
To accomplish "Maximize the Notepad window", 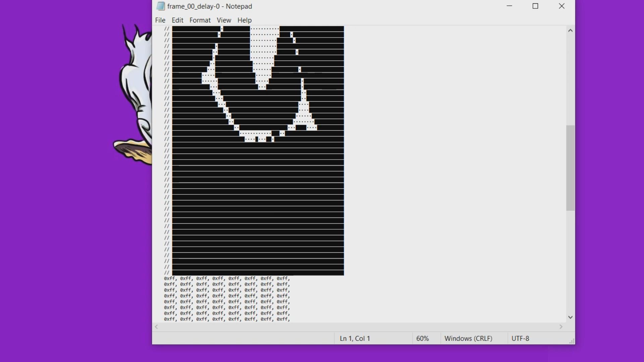I will pos(535,6).
